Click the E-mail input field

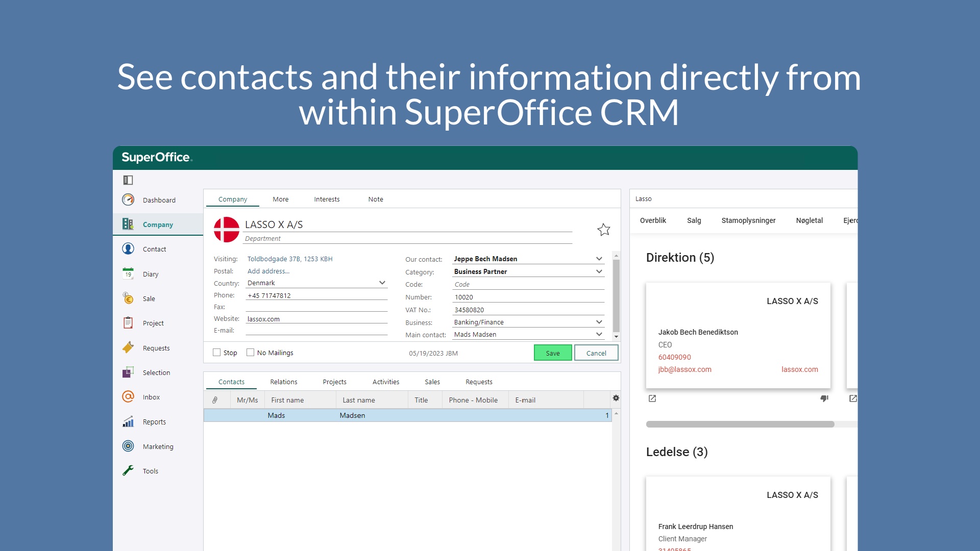tap(316, 331)
